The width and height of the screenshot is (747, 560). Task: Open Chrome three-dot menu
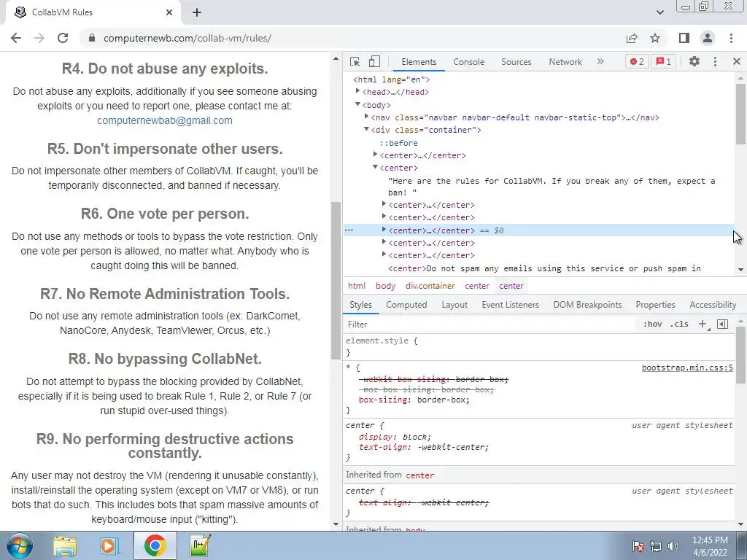click(x=731, y=38)
